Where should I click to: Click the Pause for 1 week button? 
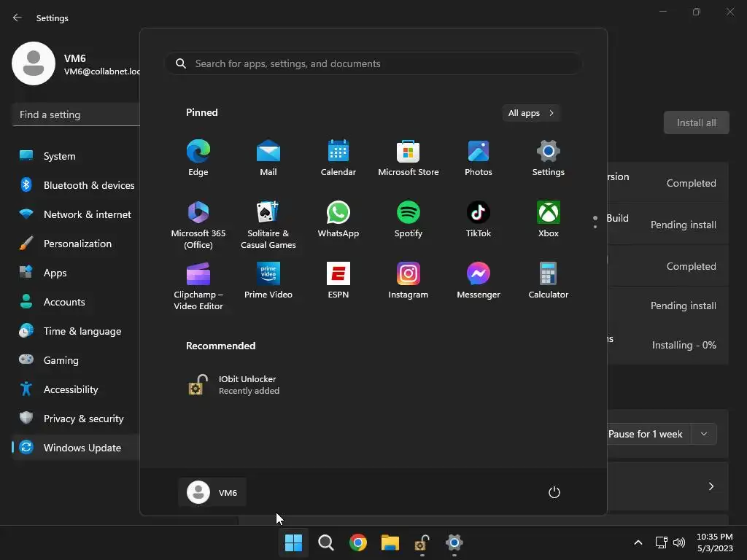click(648, 434)
